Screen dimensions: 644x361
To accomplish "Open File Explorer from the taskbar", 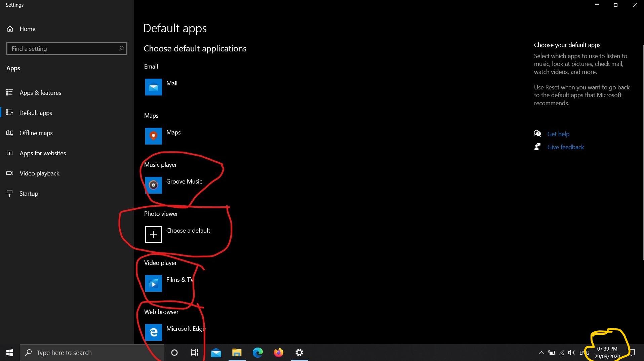I will coord(237,353).
